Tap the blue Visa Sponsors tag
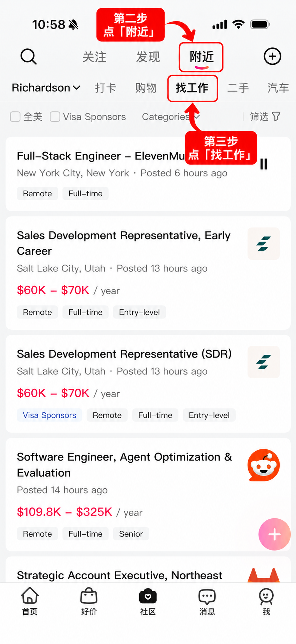 (49, 415)
